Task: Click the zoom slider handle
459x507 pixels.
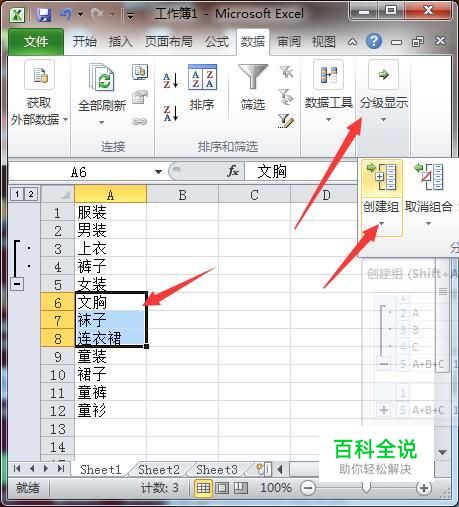Action: point(366,489)
